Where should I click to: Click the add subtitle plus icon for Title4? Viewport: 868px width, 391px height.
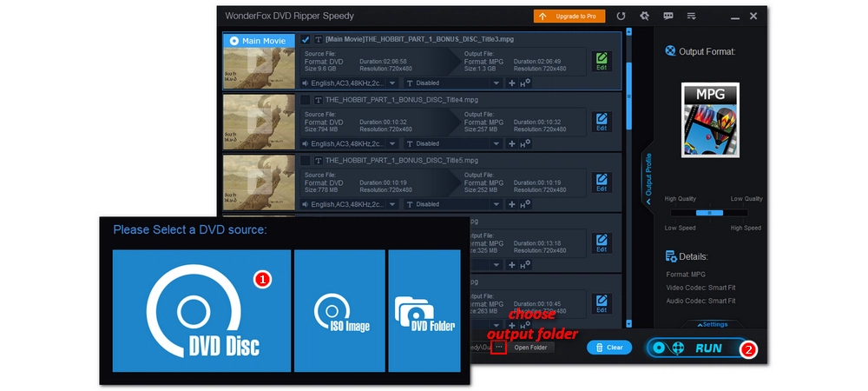click(x=511, y=143)
